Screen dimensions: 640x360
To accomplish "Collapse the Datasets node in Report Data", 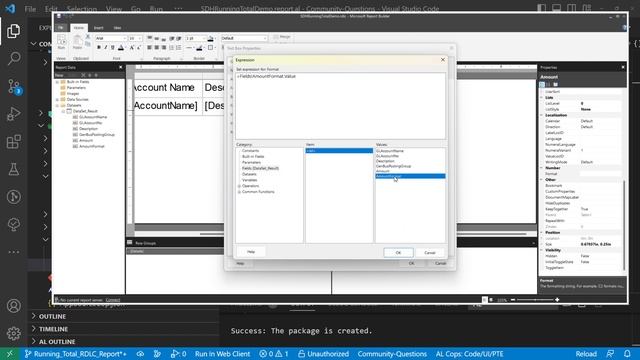I will point(58,105).
